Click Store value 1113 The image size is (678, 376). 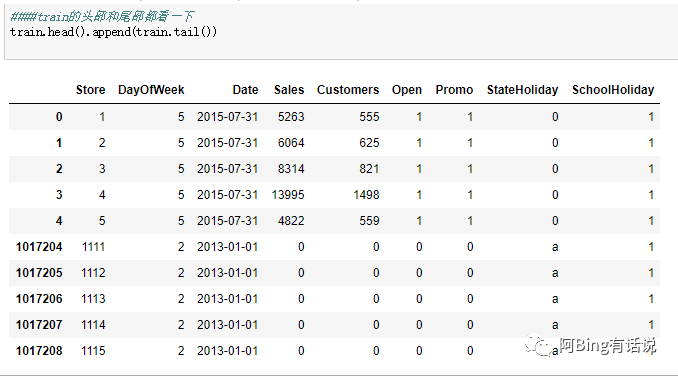(93, 299)
